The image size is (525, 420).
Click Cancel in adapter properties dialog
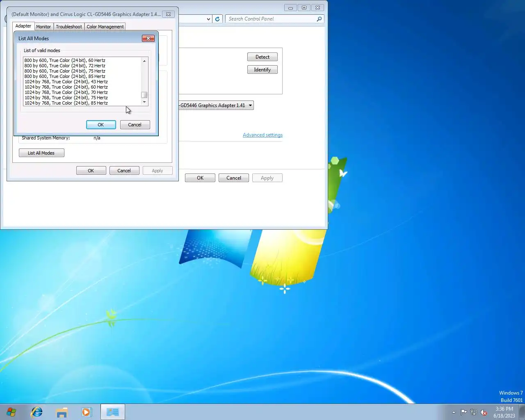[x=124, y=171]
